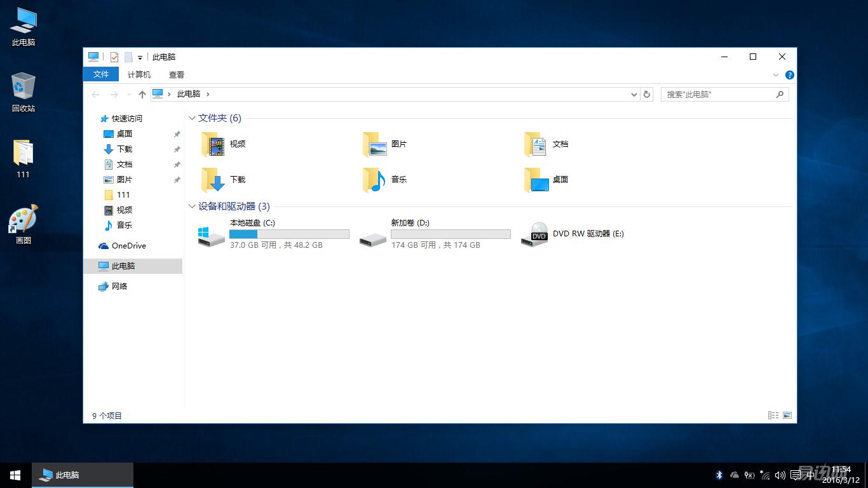Switch to the 查看 ribbon tab
Image resolution: width=868 pixels, height=488 pixels.
[177, 74]
